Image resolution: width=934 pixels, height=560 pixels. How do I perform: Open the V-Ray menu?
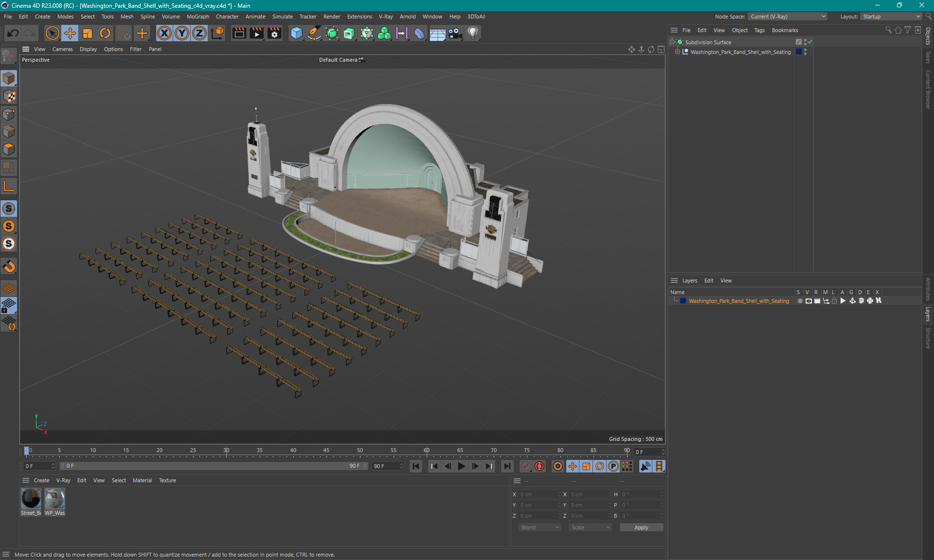tap(386, 17)
